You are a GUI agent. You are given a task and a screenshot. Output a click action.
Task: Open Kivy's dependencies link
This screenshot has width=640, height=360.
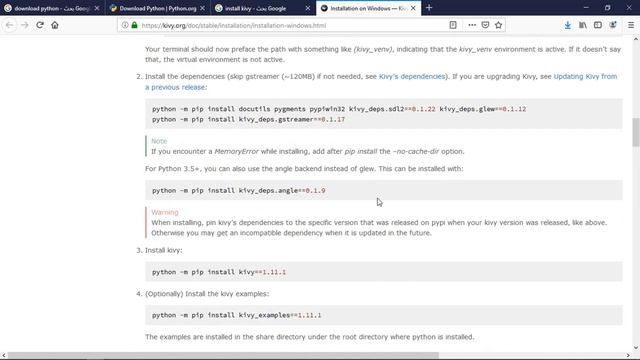[411, 76]
